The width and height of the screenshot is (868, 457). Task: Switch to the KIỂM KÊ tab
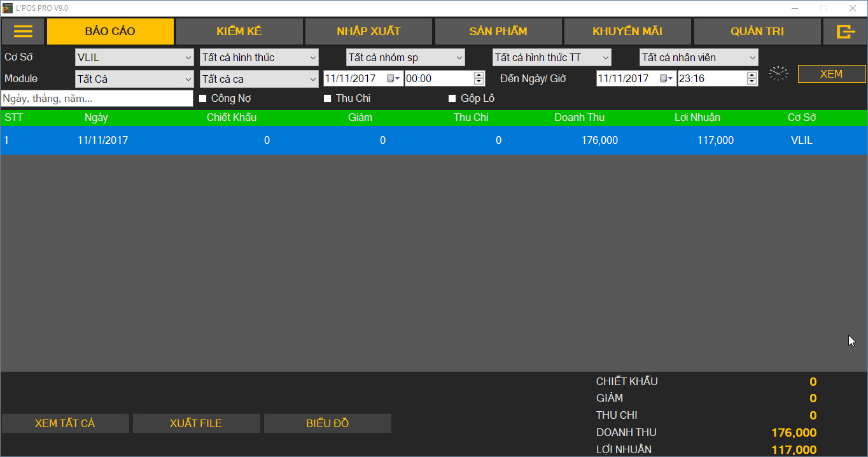pyautogui.click(x=239, y=31)
